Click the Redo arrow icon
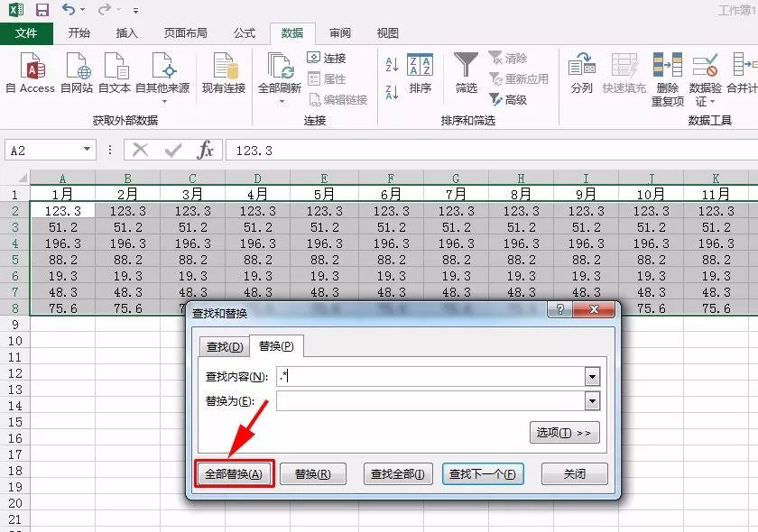The height and width of the screenshot is (532, 758). click(x=104, y=9)
